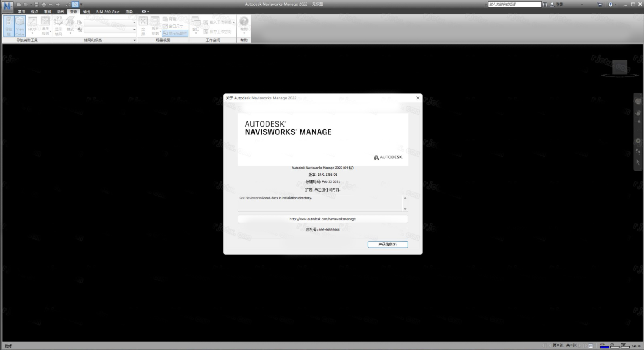Toggle the 导航栏 navigation bar button
Screen dimensions: 644x350
[9, 26]
